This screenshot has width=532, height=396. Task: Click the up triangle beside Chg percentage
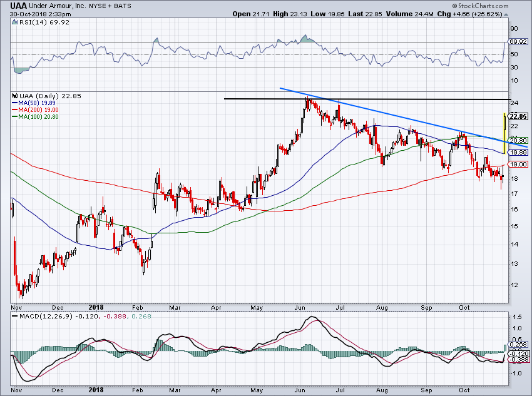(x=506, y=14)
